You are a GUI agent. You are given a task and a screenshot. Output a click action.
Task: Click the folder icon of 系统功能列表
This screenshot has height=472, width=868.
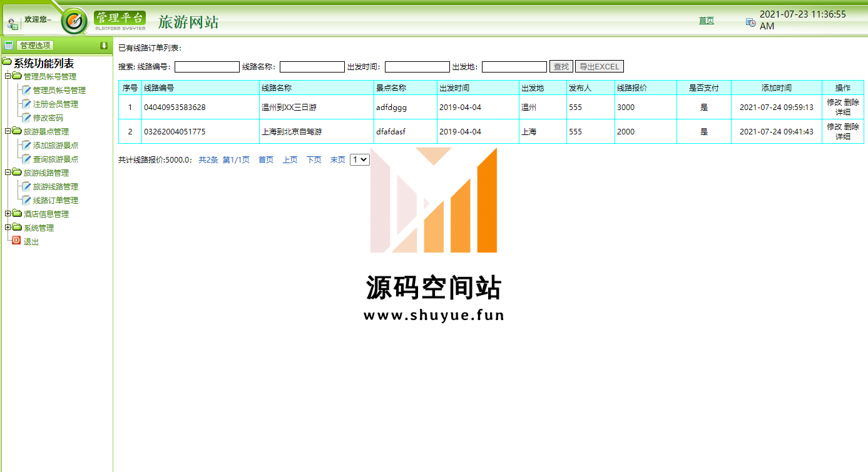click(x=7, y=63)
